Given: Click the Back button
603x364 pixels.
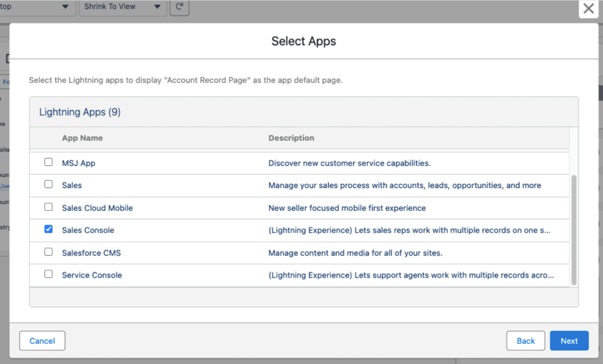Looking at the screenshot, I should [525, 341].
